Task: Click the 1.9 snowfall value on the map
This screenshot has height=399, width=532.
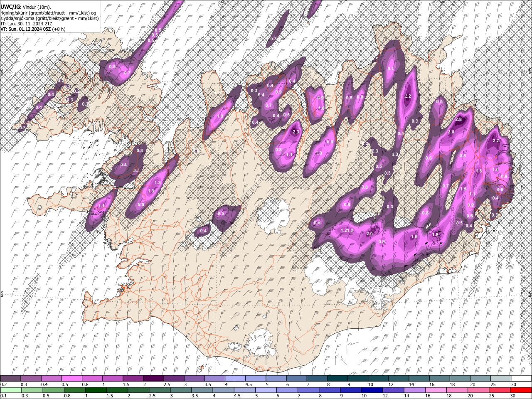Action: [435, 234]
